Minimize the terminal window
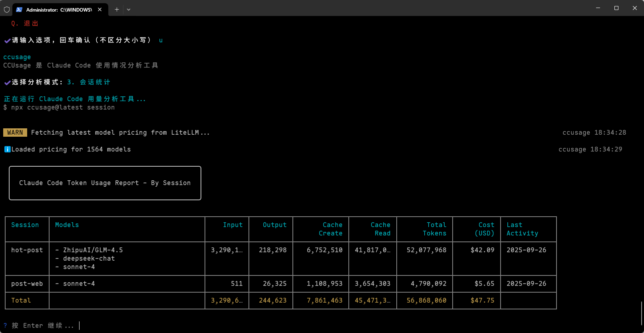The width and height of the screenshot is (644, 333). (x=598, y=8)
